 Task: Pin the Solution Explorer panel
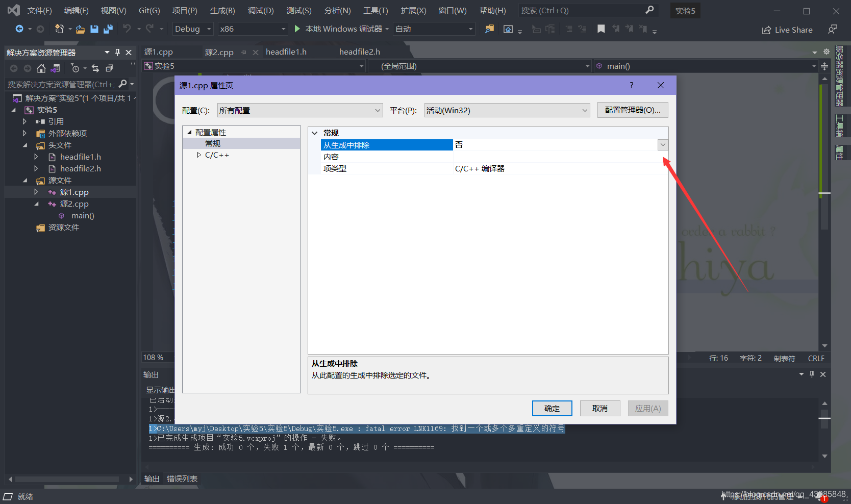[x=118, y=52]
